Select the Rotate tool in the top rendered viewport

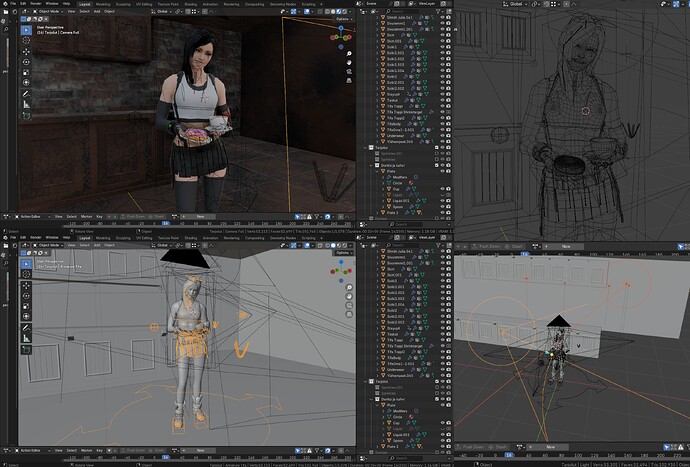click(26, 62)
